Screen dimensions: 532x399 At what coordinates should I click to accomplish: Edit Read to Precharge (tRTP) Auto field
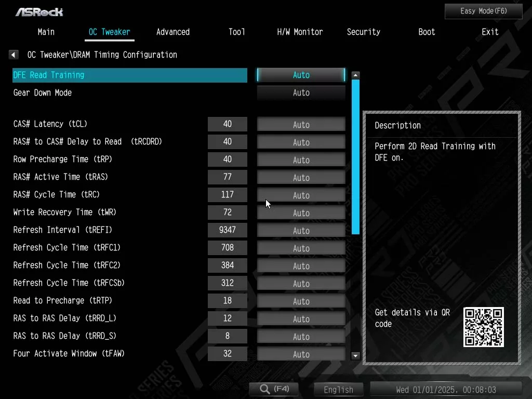pos(301,301)
